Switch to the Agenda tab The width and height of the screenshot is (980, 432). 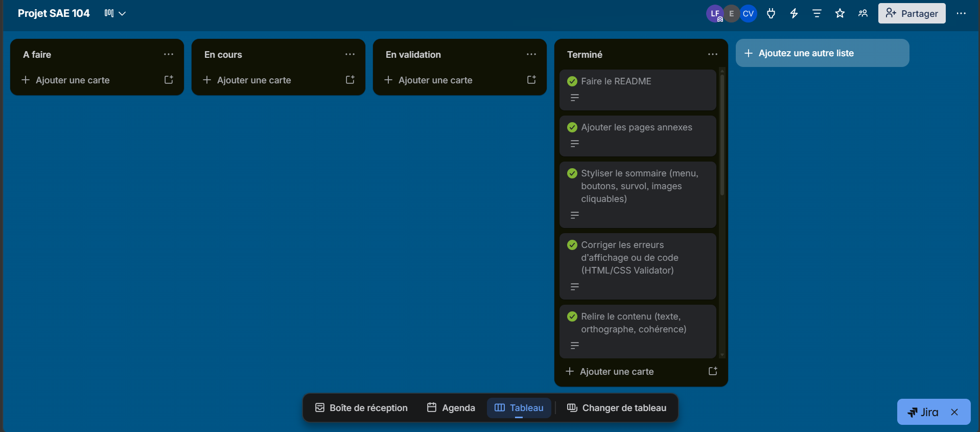pos(451,408)
